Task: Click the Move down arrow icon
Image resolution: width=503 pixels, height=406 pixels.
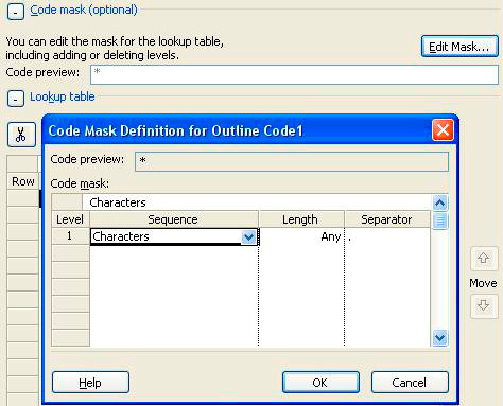Action: point(484,306)
